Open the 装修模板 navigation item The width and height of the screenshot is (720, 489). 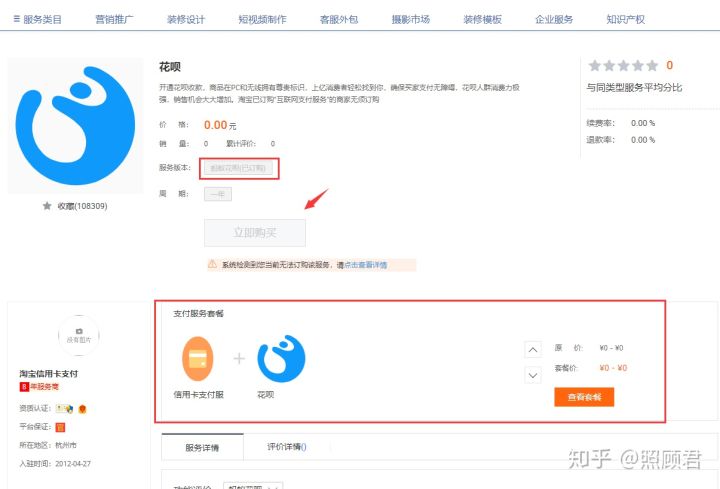(x=482, y=19)
